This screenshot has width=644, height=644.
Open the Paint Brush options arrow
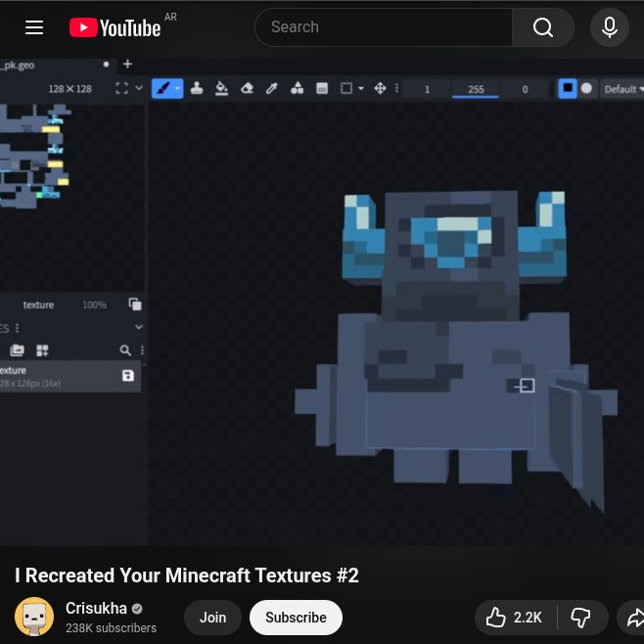click(178, 88)
